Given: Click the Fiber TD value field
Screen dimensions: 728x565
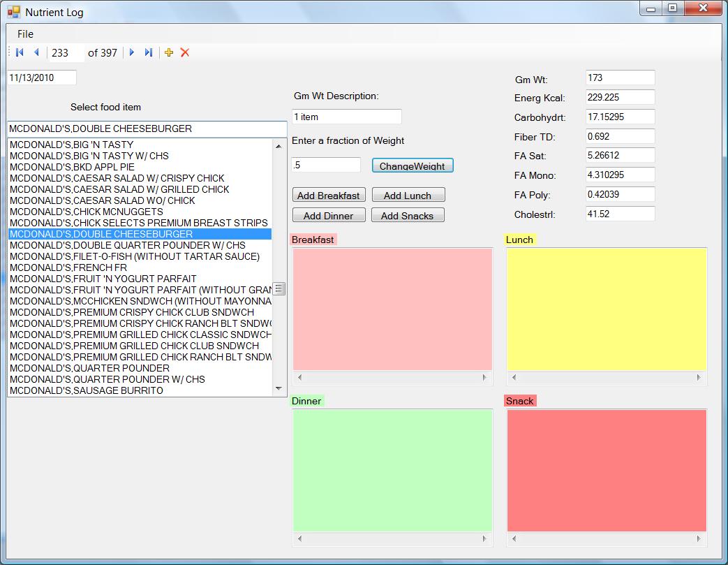Looking at the screenshot, I should 620,136.
